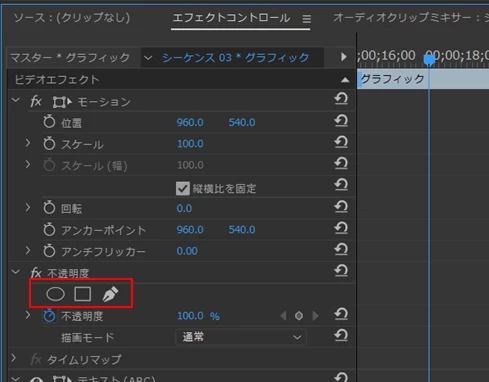Reset the 縦横比を固定 setting
This screenshot has width=489, height=382.
tap(341, 185)
